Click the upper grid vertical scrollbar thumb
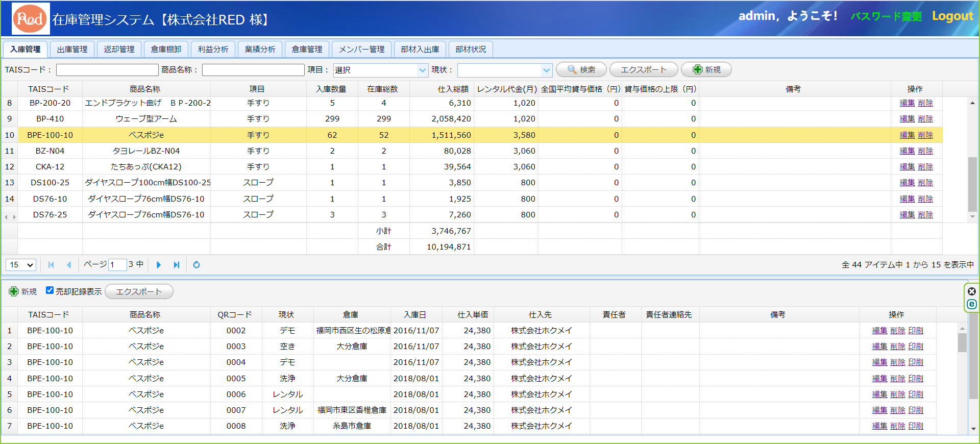Screen dimensions: 980x444 click(972, 184)
